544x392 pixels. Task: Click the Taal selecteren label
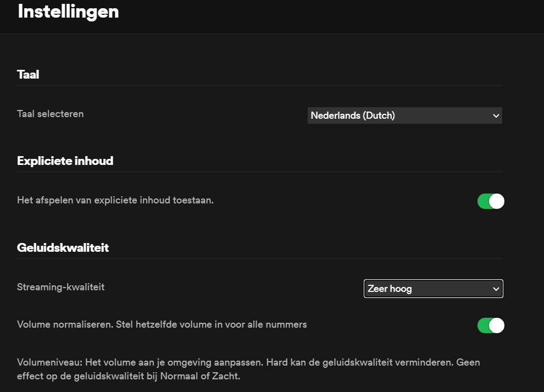[51, 114]
